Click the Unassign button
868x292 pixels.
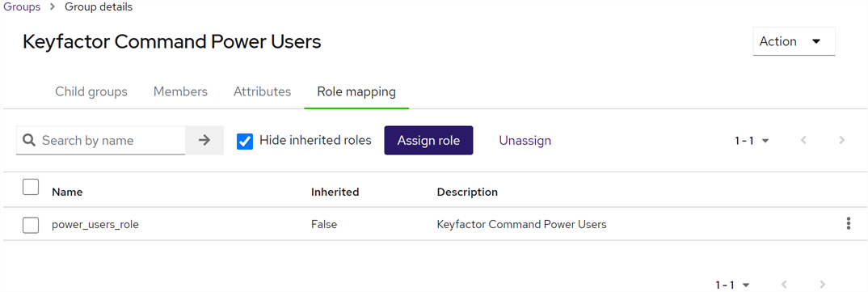coord(525,140)
